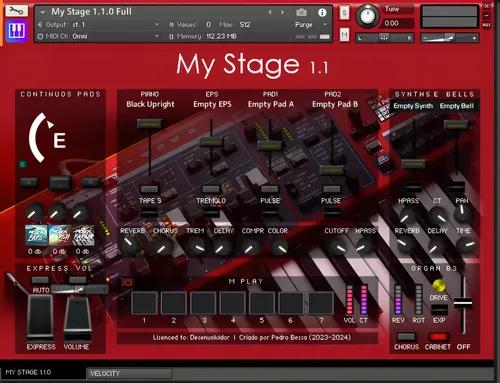Take a snapshot using the camera icon

pyautogui.click(x=301, y=13)
